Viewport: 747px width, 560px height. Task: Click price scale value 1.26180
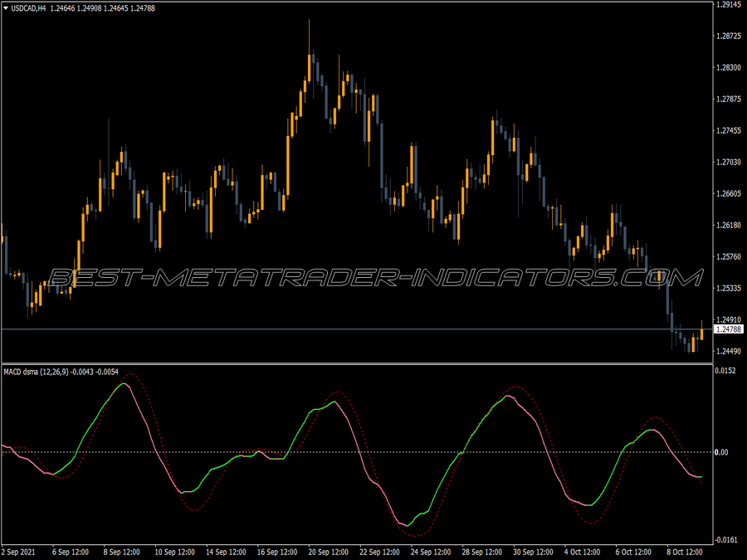pyautogui.click(x=729, y=225)
